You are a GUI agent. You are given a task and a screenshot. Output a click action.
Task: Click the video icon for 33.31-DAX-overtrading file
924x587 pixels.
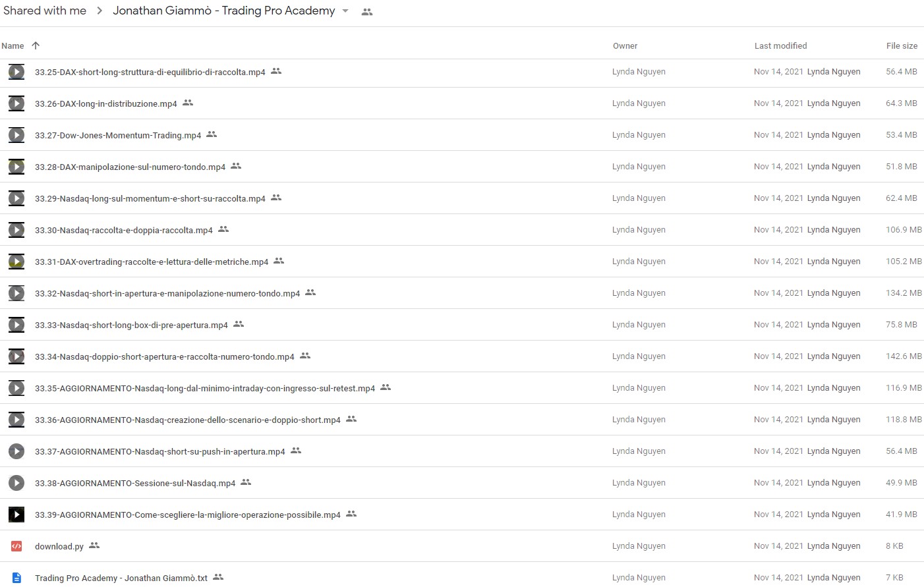pos(16,262)
